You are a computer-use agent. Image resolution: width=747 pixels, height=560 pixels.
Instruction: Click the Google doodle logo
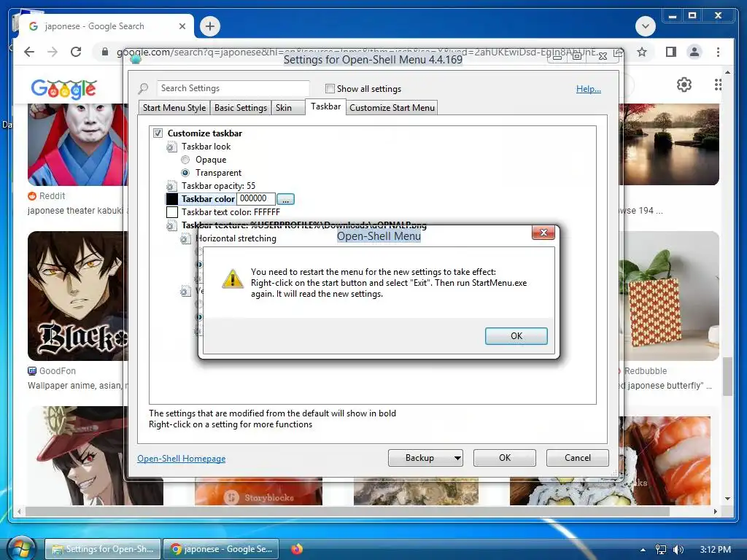point(64,88)
